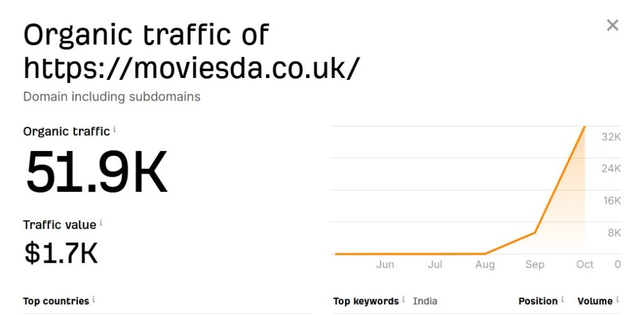Open the Top countries info tooltip icon
Viewport: 644px width, 315px height.
coord(94,300)
